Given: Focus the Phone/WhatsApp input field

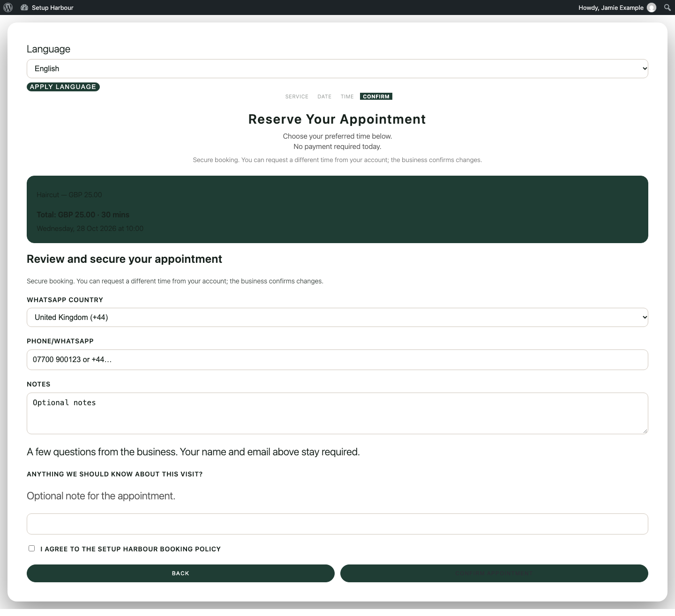Looking at the screenshot, I should coord(337,360).
